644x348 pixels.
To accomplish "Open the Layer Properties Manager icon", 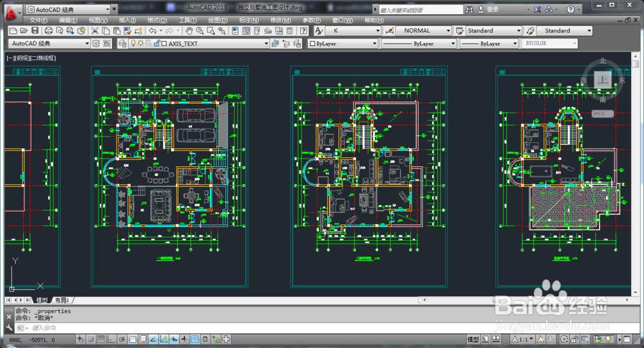I will pos(122,44).
